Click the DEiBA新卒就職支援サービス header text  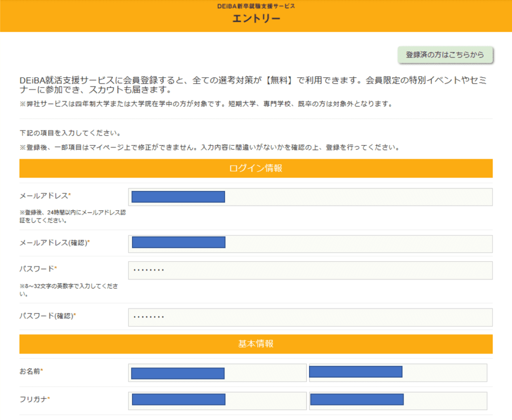(256, 5)
